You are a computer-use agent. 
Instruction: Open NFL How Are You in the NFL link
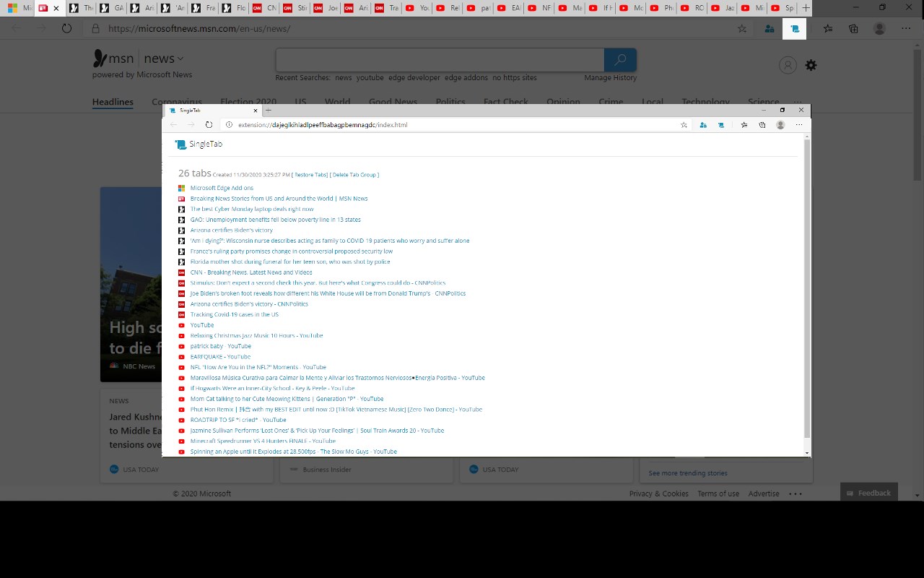click(x=258, y=367)
